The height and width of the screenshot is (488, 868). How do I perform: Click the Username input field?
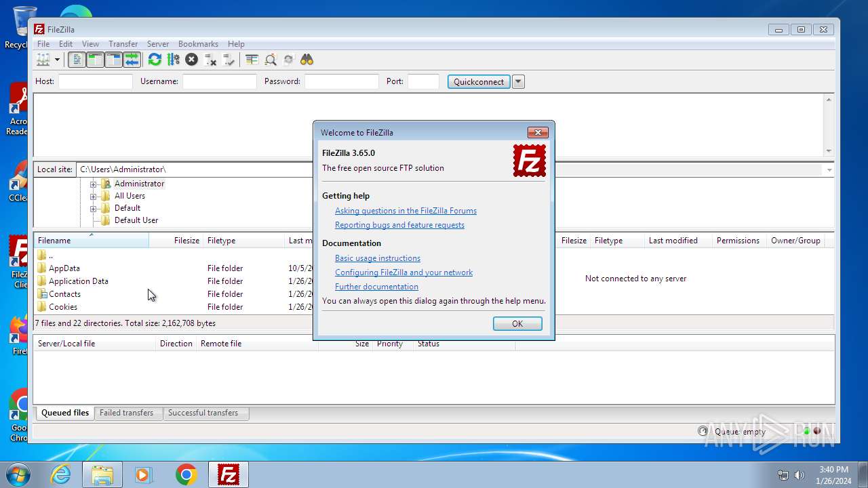coord(220,81)
